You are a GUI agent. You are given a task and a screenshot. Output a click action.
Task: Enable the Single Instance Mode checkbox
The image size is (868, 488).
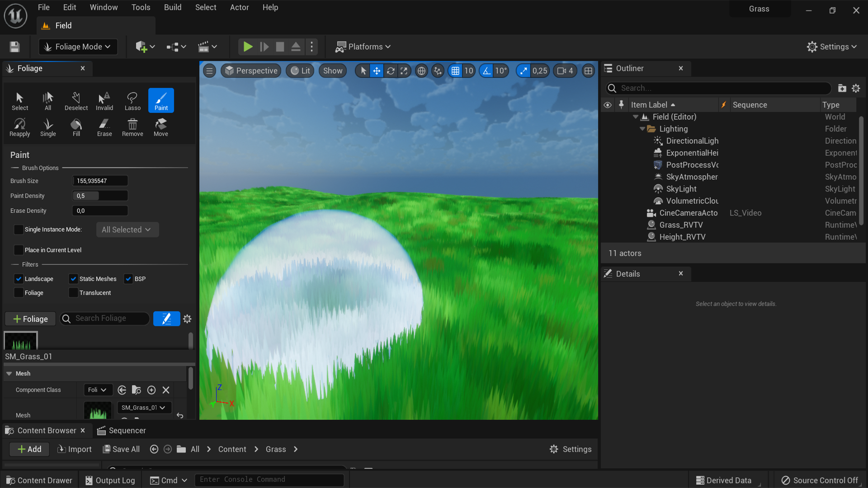[19, 230]
